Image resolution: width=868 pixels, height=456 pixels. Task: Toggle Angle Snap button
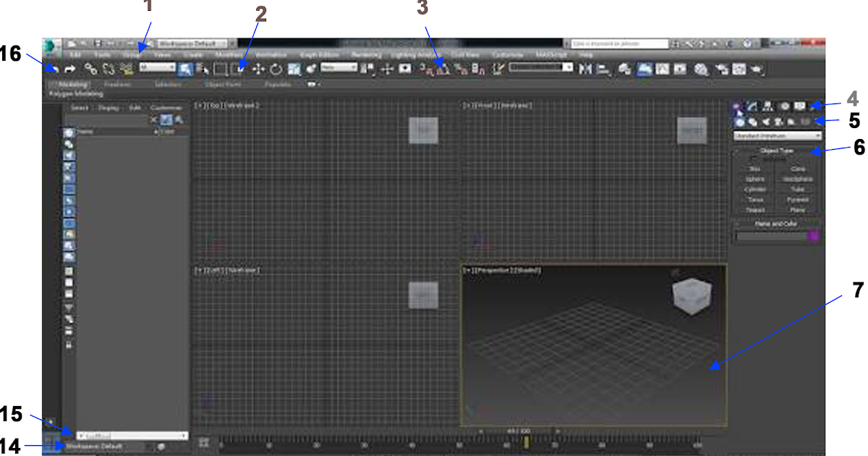(x=443, y=69)
